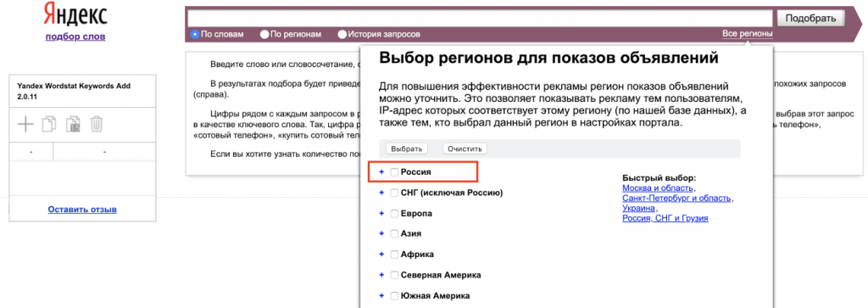The width and height of the screenshot is (868, 308).
Task: Expand the Азия region tree
Action: coord(381,234)
